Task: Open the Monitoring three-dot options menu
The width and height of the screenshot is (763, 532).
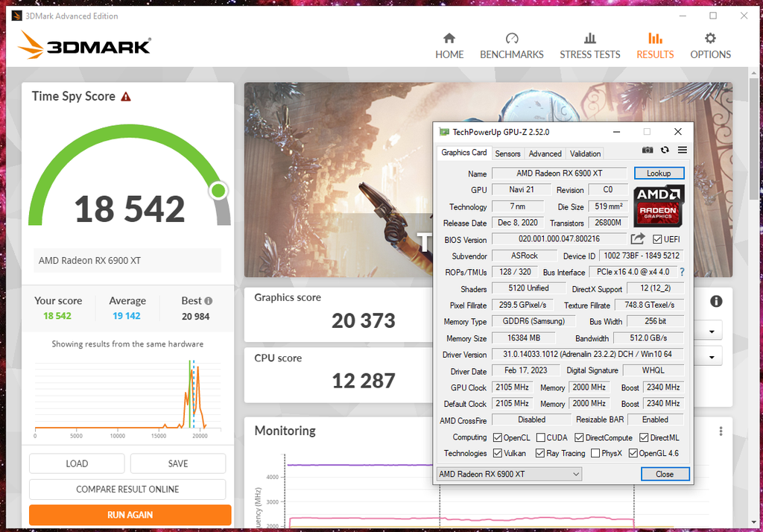Action: tap(721, 431)
